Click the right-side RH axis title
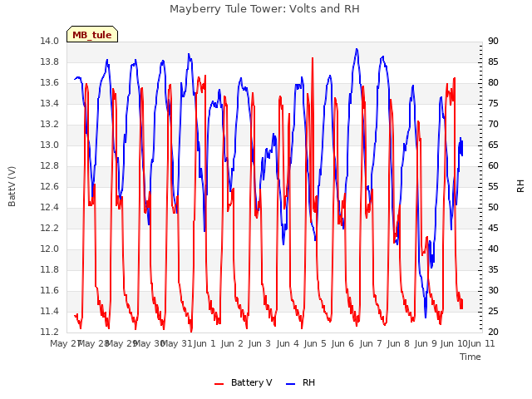Image resolution: width=532 pixels, height=399 pixels. pyautogui.click(x=520, y=186)
